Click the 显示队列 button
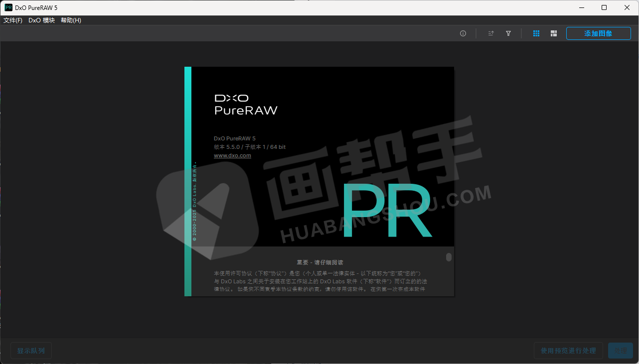639x364 pixels. [31, 351]
